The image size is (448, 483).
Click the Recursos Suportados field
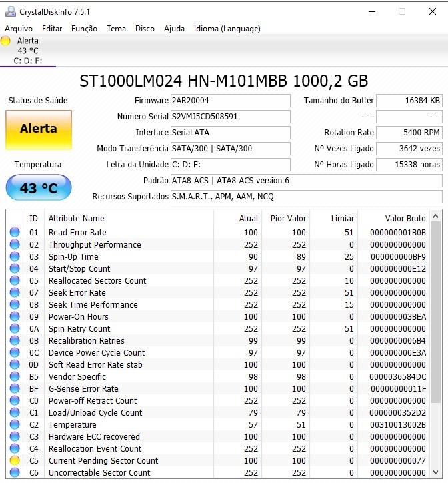point(307,197)
